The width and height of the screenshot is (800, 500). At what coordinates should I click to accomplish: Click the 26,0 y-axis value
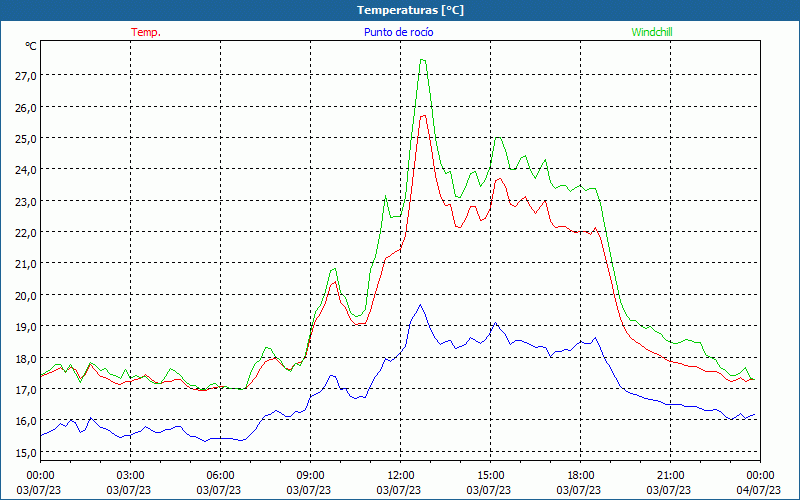point(26,107)
